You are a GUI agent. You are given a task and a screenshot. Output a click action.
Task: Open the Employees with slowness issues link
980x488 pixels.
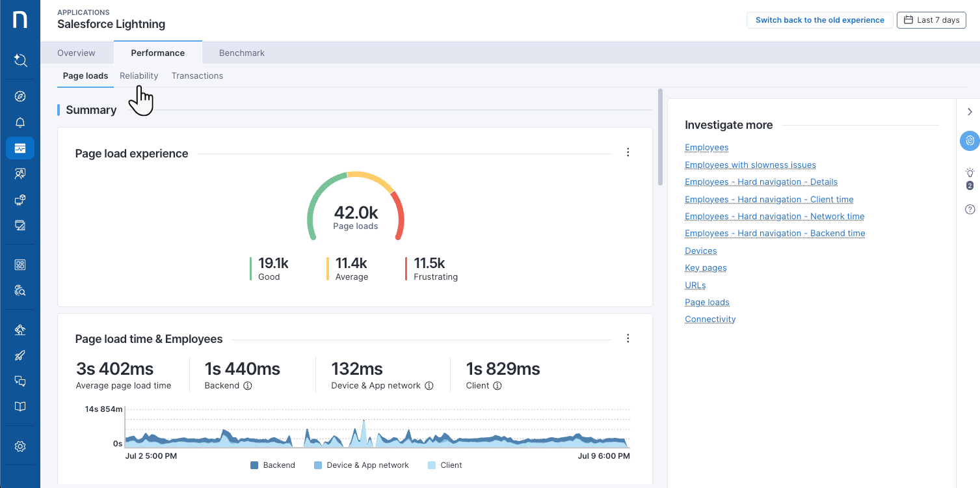(x=750, y=165)
